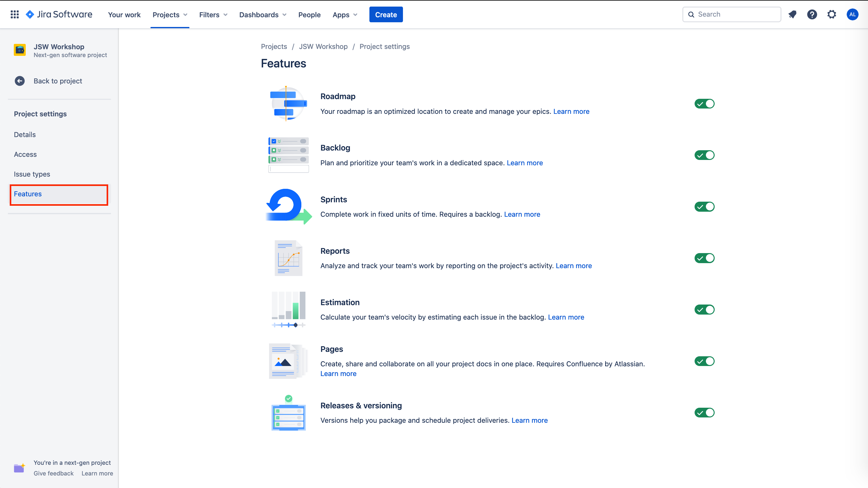Viewport: 868px width, 488px height.
Task: Click the Reports feature illustration
Action: [288, 258]
